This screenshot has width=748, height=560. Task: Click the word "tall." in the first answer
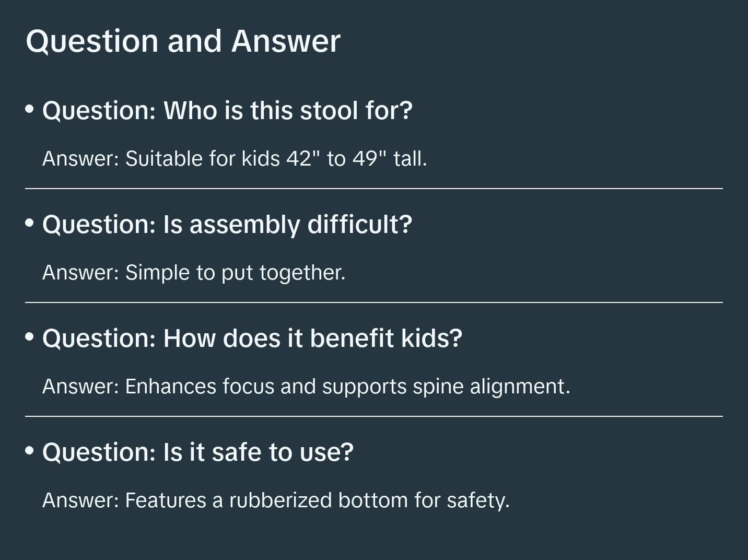point(410,159)
